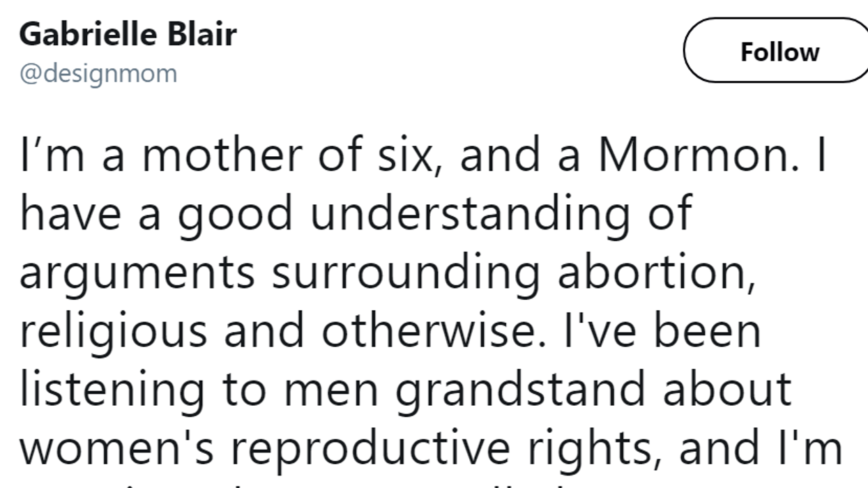Open the @designmom handle link
The width and height of the screenshot is (868, 488).
click(x=98, y=73)
